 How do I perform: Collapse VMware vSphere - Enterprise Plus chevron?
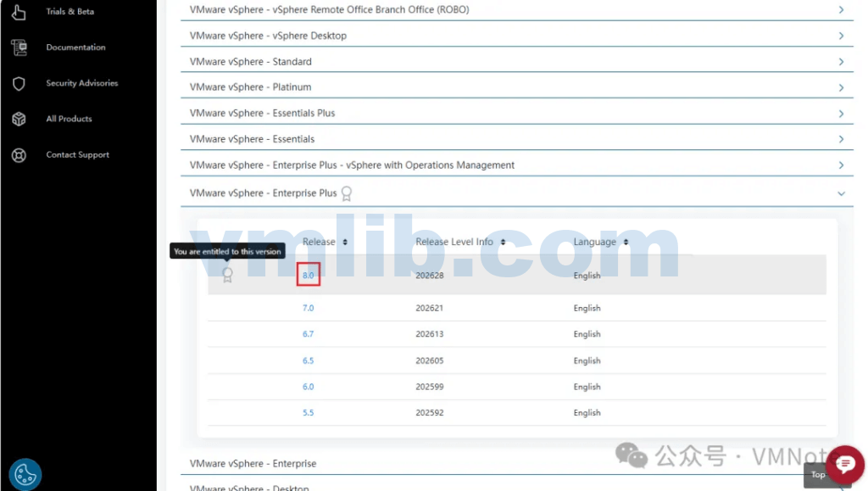coord(841,193)
